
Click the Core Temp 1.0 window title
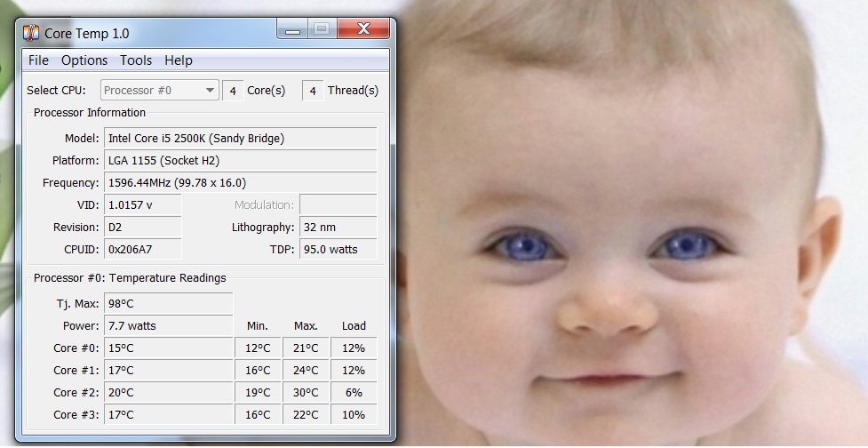pos(87,33)
